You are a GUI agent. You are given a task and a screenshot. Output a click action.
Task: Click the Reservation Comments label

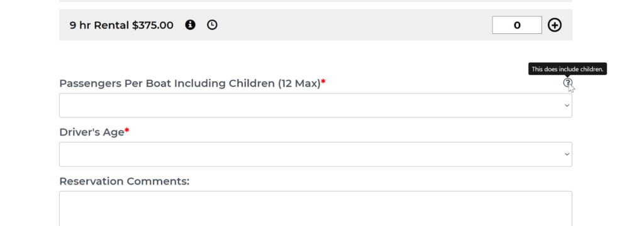(125, 181)
